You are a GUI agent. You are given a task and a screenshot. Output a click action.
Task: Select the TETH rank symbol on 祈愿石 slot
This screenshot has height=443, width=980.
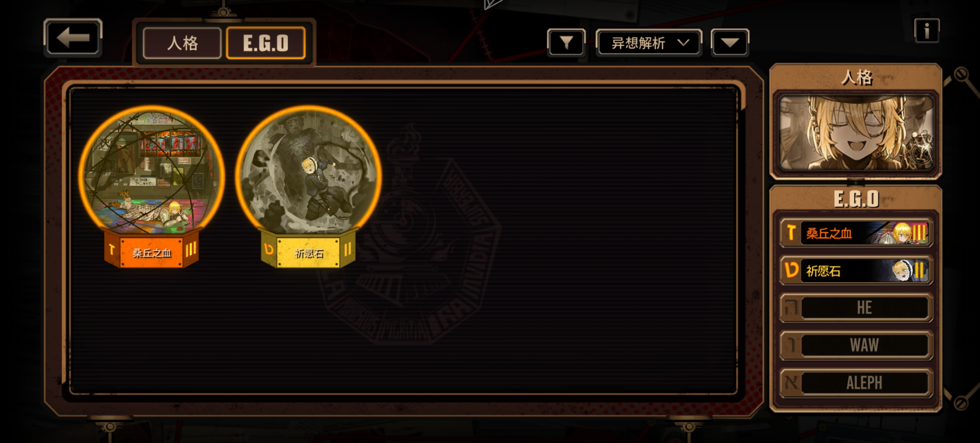click(x=791, y=270)
